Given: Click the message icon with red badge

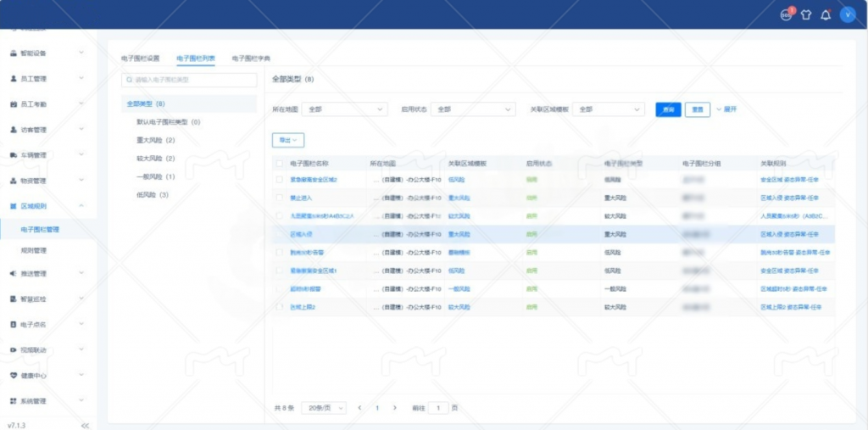Looking at the screenshot, I should [x=786, y=14].
